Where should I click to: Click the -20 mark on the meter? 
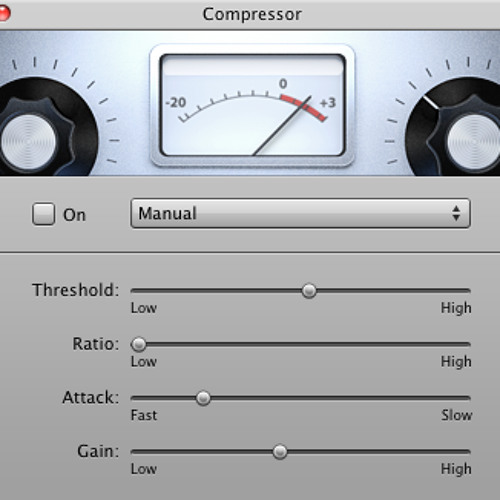(x=176, y=102)
